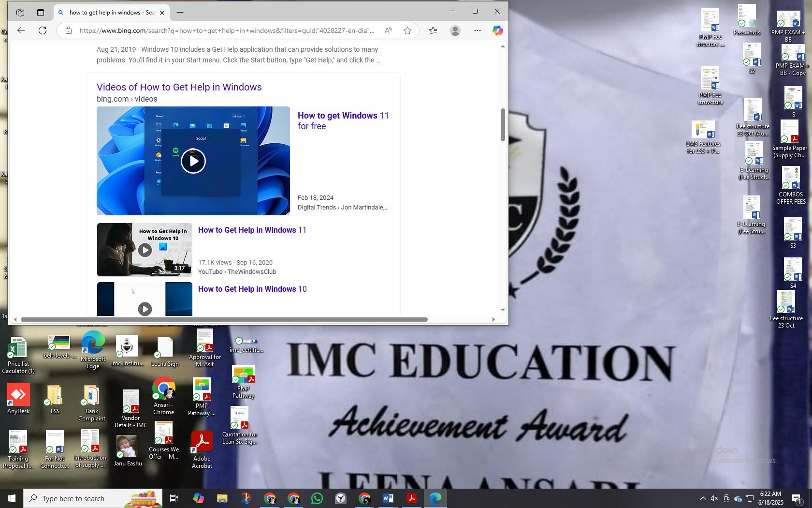Select the 'Vendor Details - IMC' PDF
Viewport: 812px width, 508px height.
[x=130, y=409]
